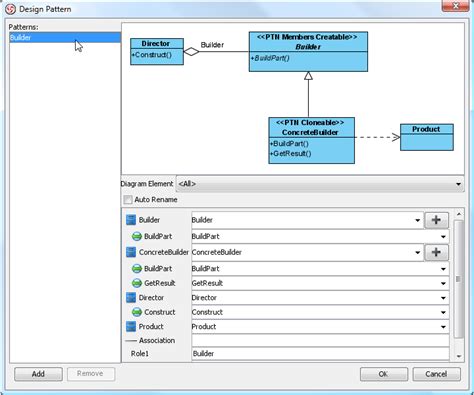Viewport: 474px width, 395px height.
Task: Click the ConcreteBuilder row label
Action: (x=164, y=252)
